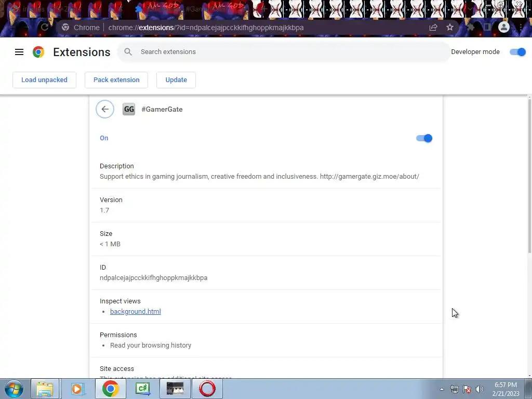Viewport: 532px width, 399px height.
Task: Reload the page with the refresh icon
Action: [x=45, y=28]
